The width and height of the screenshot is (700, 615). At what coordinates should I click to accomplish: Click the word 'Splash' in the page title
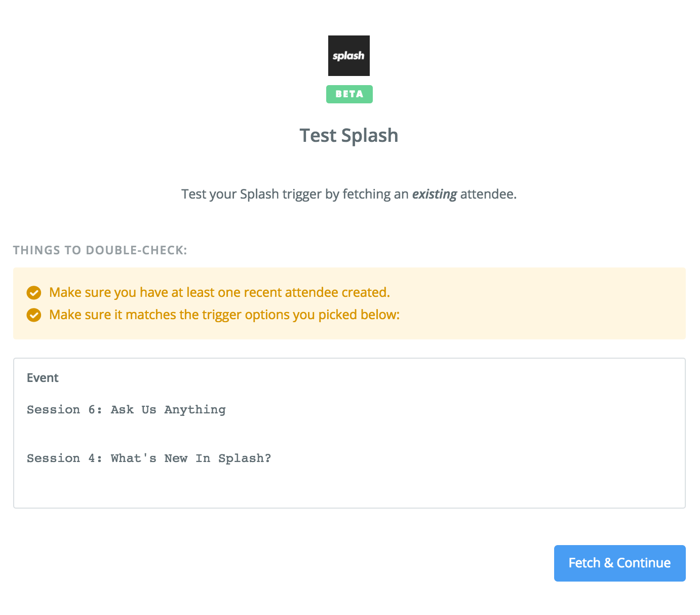click(370, 136)
